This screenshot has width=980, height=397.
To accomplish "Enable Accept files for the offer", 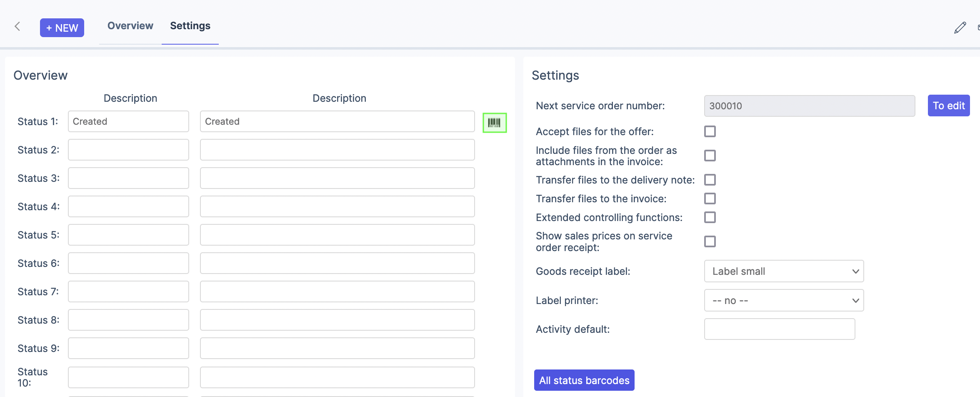I will tap(710, 131).
